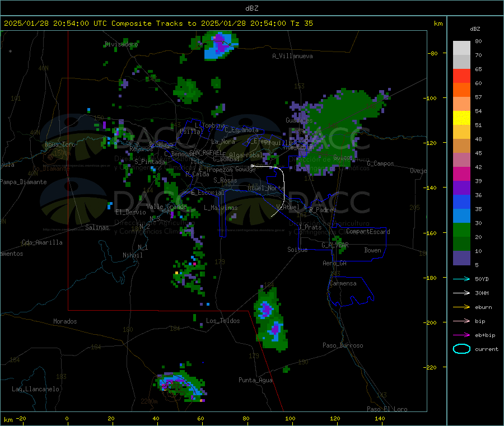Click the Aero_GA map label
504x426 pixels.
pyautogui.click(x=335, y=263)
